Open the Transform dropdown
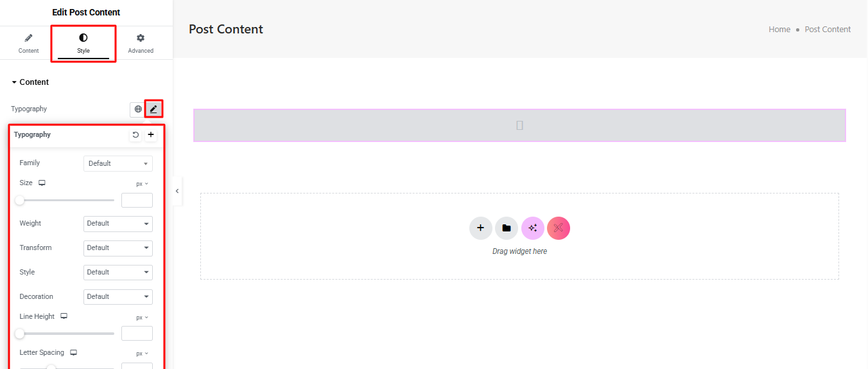The height and width of the screenshot is (369, 868). pos(118,248)
